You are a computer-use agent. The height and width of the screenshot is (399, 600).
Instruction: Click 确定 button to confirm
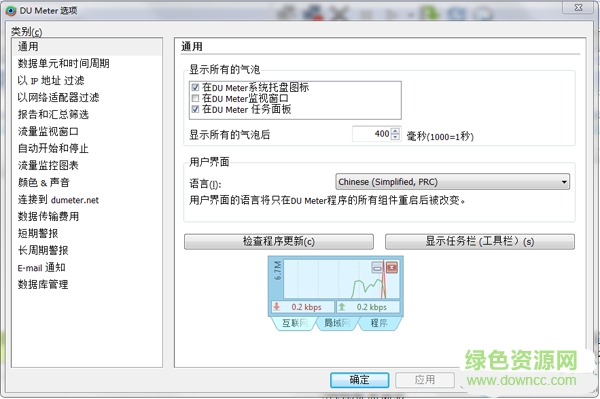(x=360, y=380)
